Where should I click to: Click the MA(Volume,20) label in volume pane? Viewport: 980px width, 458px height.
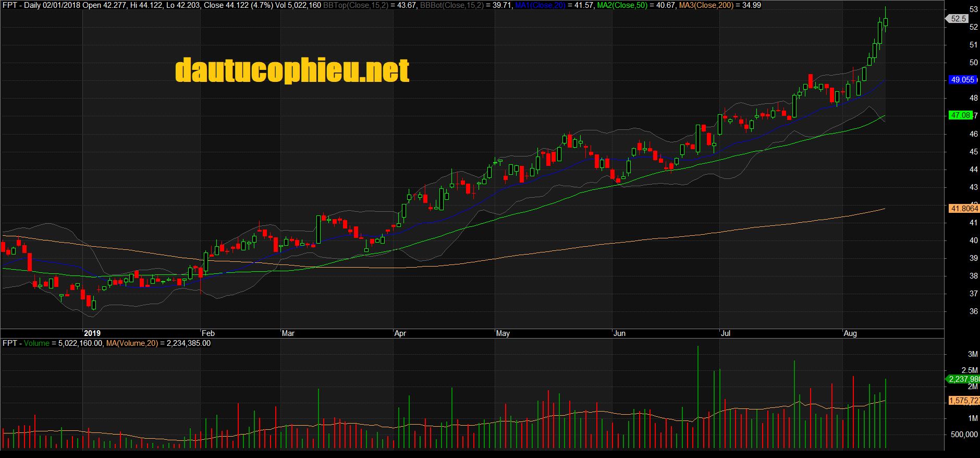[132, 343]
